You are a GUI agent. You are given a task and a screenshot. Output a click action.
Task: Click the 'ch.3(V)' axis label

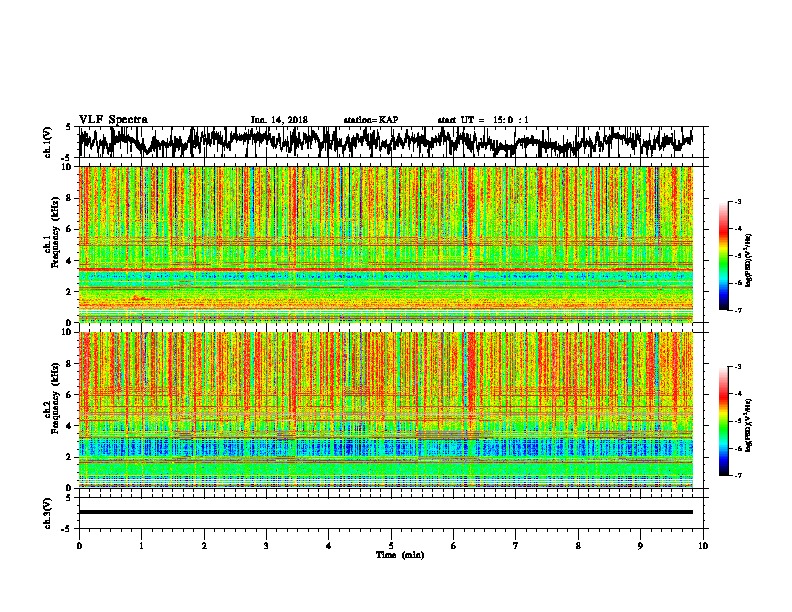(x=47, y=513)
